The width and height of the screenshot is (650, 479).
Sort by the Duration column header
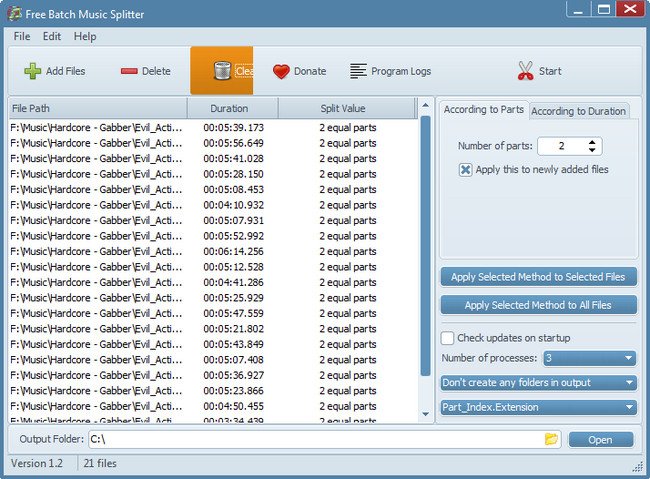click(233, 109)
